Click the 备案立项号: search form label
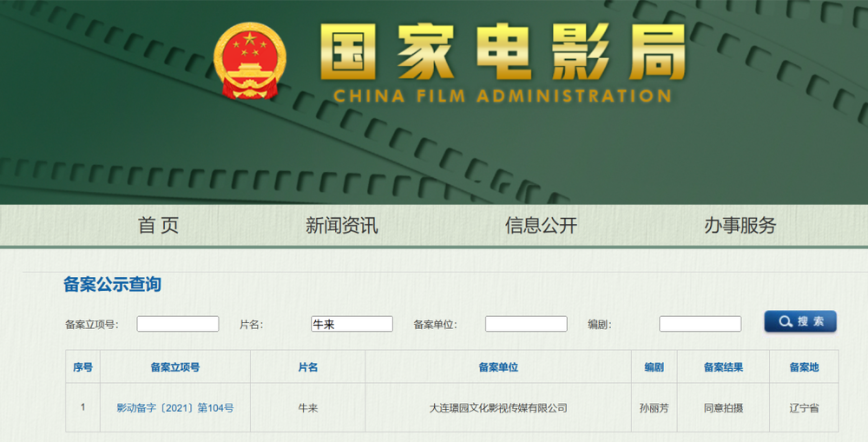Viewport: 868px width, 442px height. click(92, 325)
